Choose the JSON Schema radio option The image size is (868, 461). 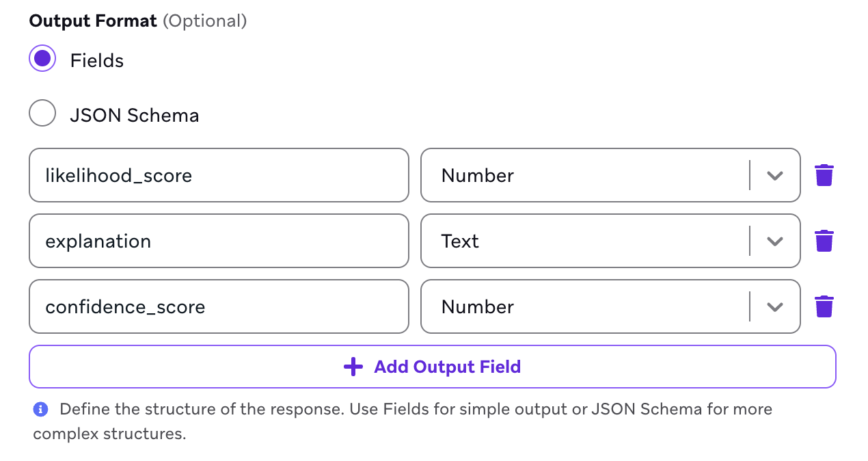pos(42,114)
